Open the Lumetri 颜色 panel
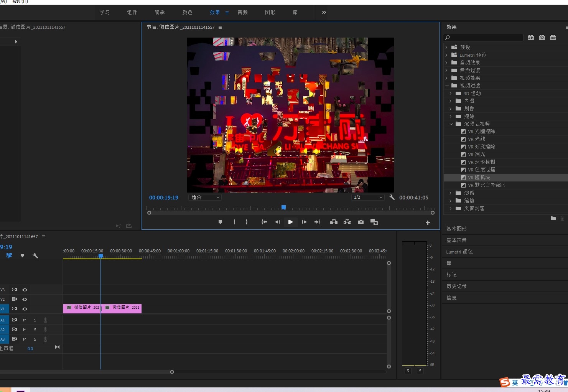 pos(459,252)
